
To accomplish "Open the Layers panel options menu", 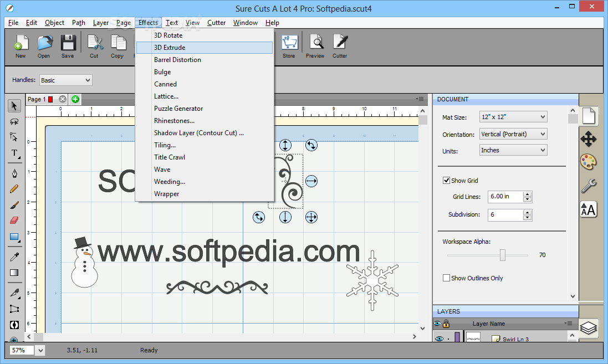I will pos(569,324).
